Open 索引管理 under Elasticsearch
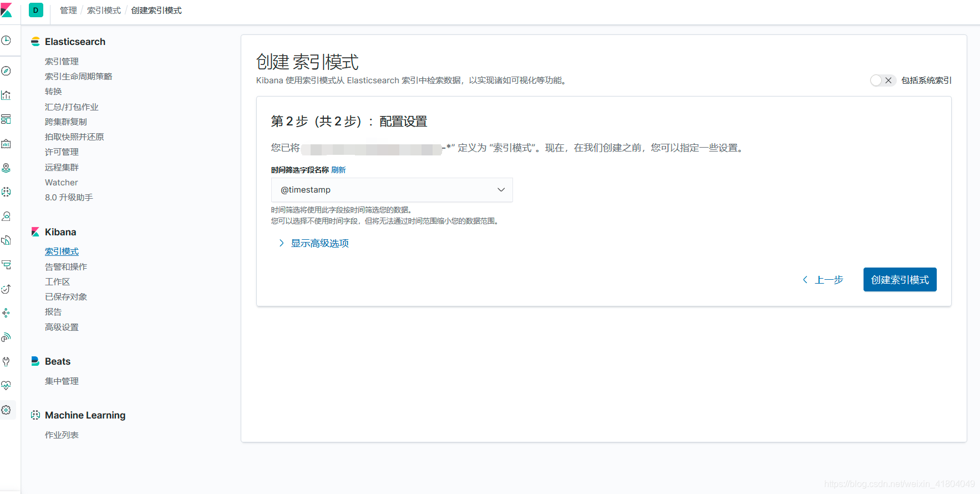The height and width of the screenshot is (494, 980). 62,61
